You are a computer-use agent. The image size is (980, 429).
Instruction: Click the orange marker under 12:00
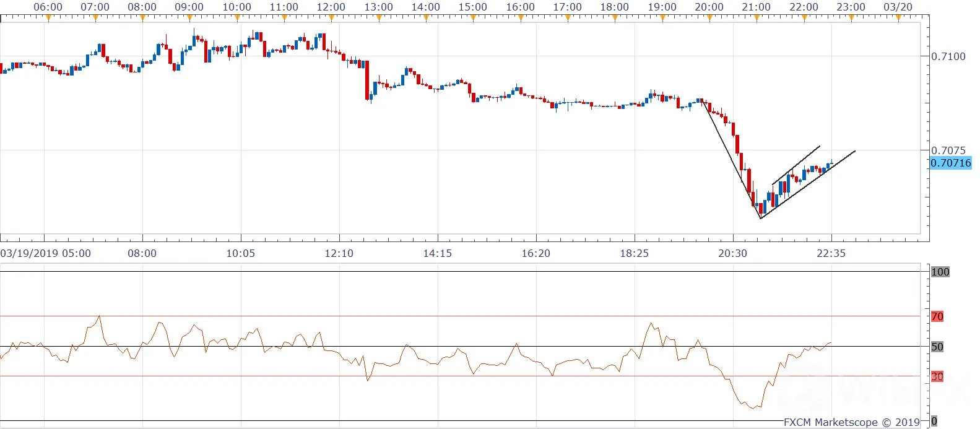(332, 18)
